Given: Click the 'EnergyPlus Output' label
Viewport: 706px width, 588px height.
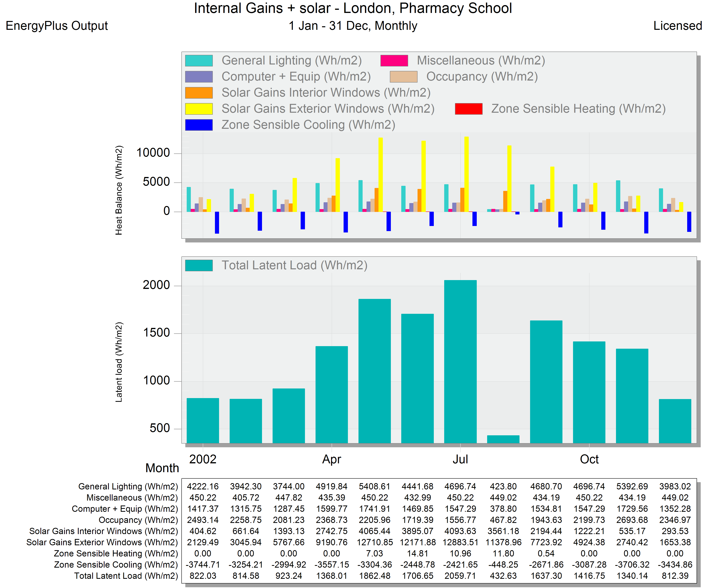Looking at the screenshot, I should 57,26.
